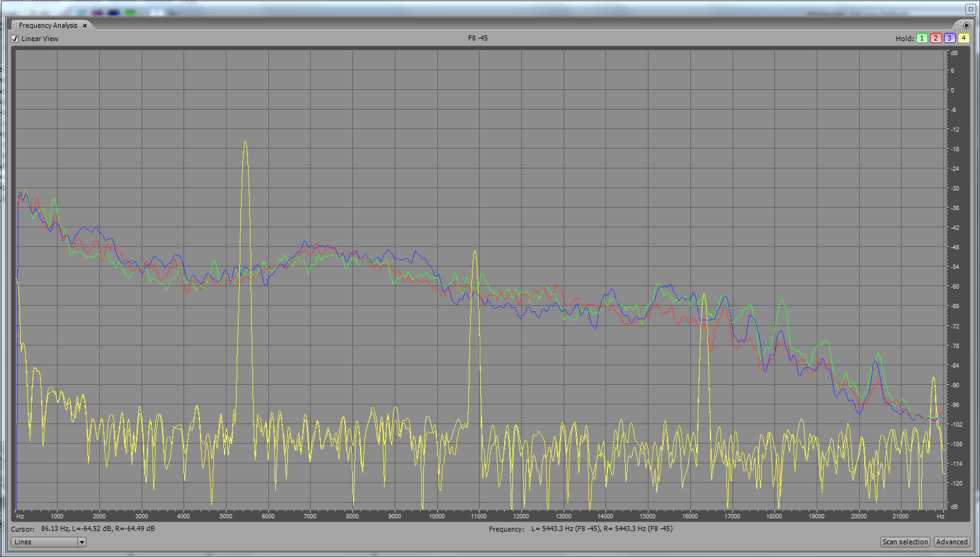Click the dB unit label atop amplitude scale
The image size is (980, 557).
coord(954,53)
